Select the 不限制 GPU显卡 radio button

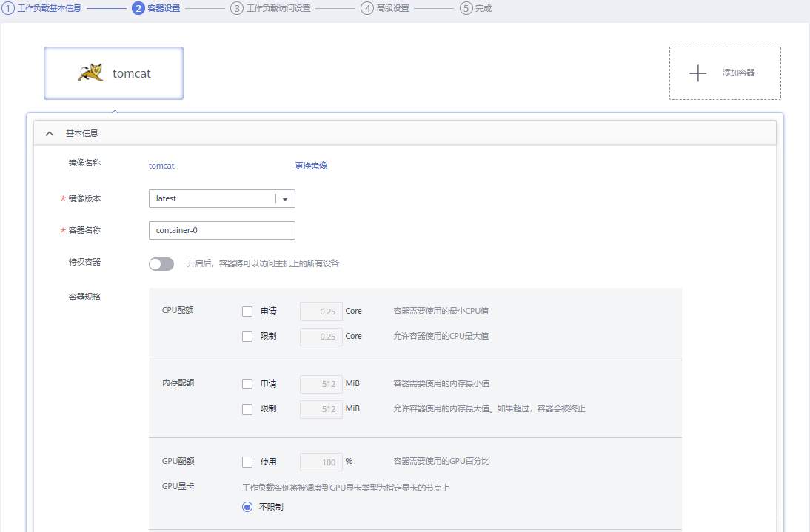pos(247,507)
